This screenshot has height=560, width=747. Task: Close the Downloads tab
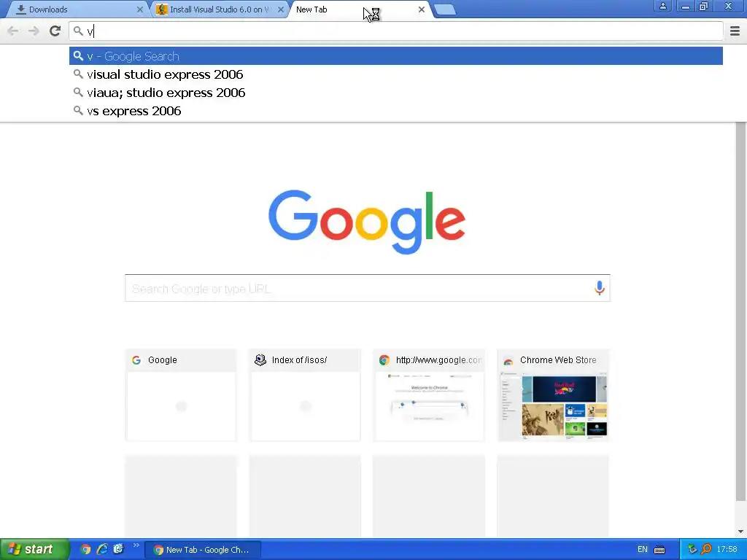(139, 9)
